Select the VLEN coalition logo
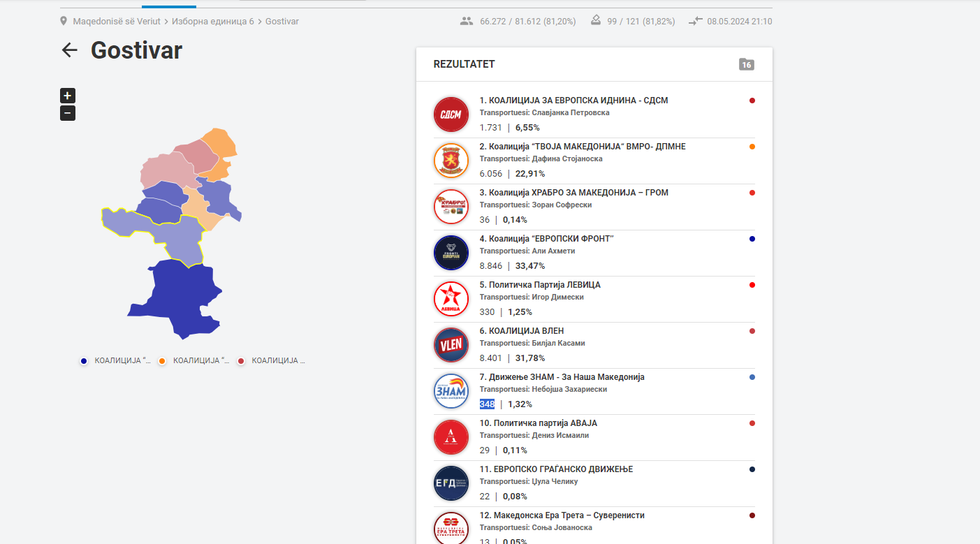The width and height of the screenshot is (980, 544). [x=451, y=345]
